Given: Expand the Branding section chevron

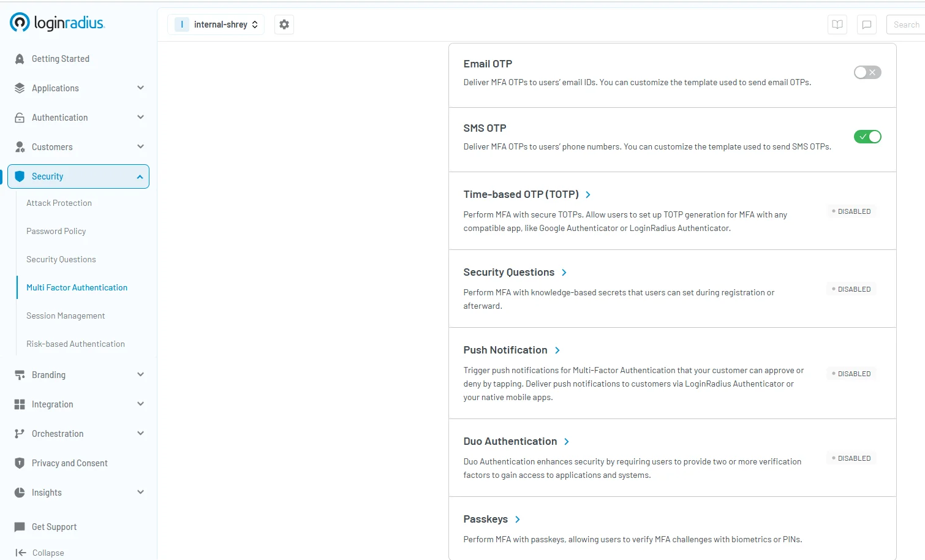Looking at the screenshot, I should [x=140, y=375].
